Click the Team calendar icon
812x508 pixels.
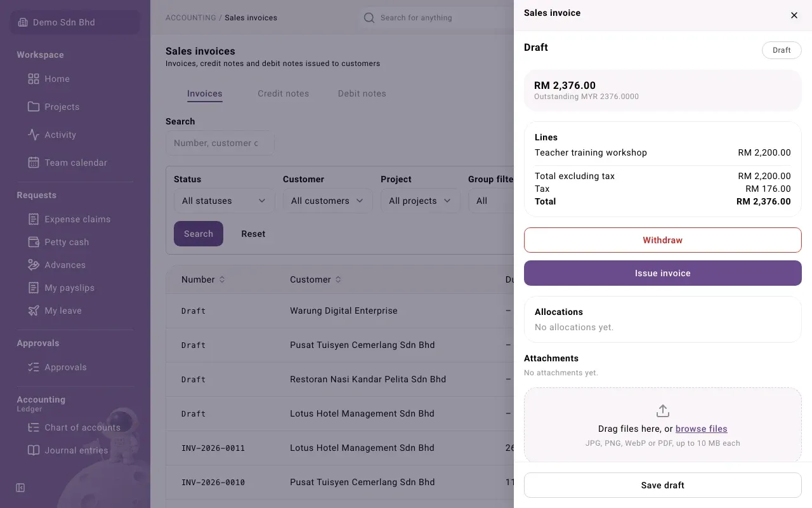(x=34, y=163)
